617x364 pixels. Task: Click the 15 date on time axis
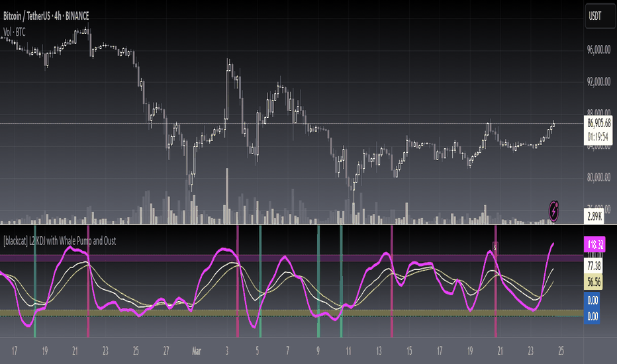[409, 351]
